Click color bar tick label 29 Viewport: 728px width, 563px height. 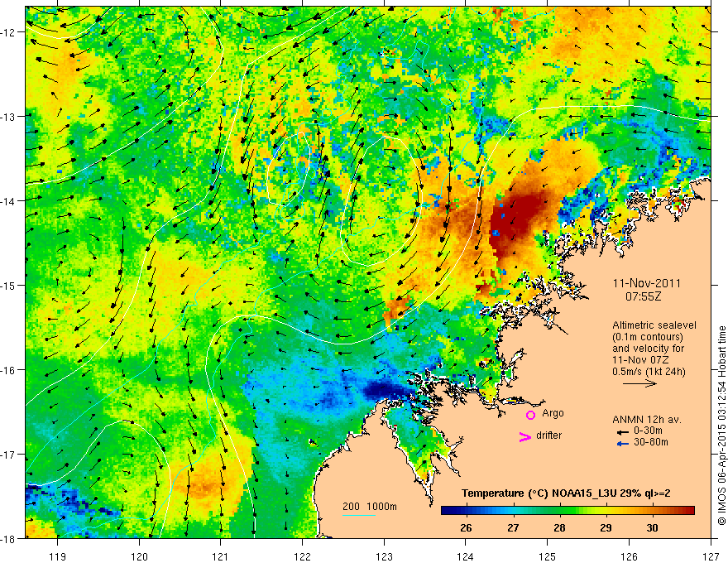(606, 528)
